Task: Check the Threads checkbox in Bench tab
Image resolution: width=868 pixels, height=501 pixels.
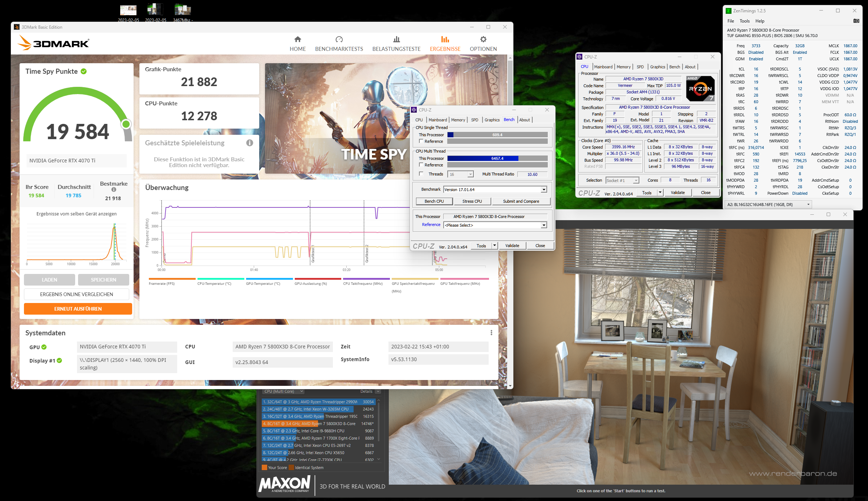Action: 421,174
